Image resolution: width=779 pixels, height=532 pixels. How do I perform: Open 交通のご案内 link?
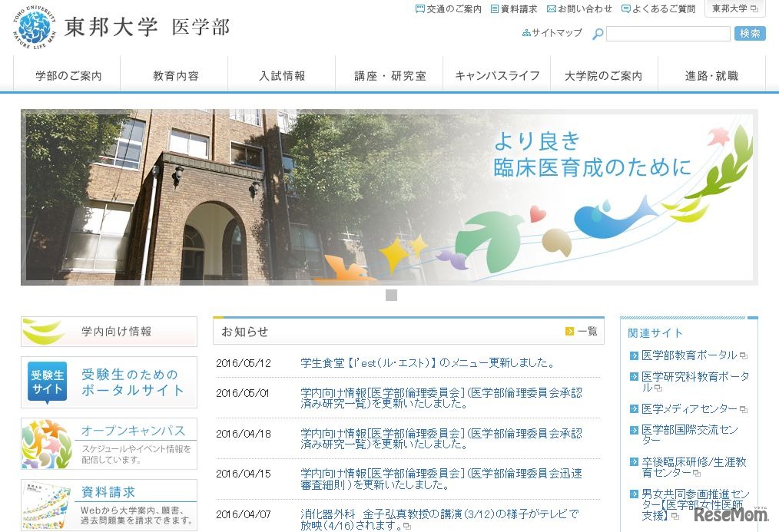point(449,9)
